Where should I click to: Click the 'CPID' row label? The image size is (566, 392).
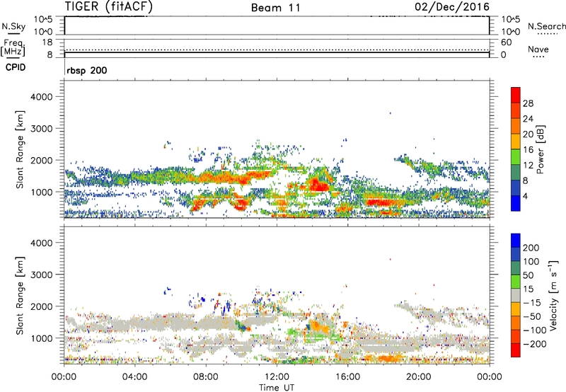(x=16, y=67)
